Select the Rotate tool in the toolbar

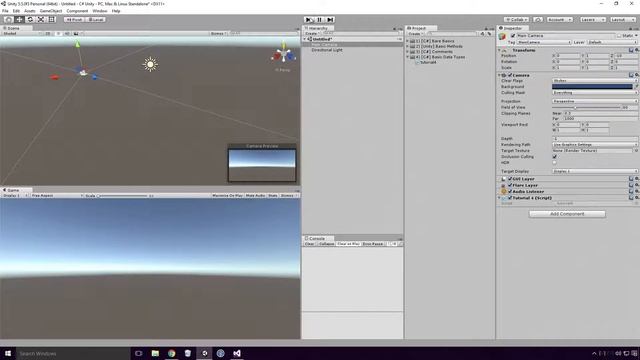click(x=30, y=20)
